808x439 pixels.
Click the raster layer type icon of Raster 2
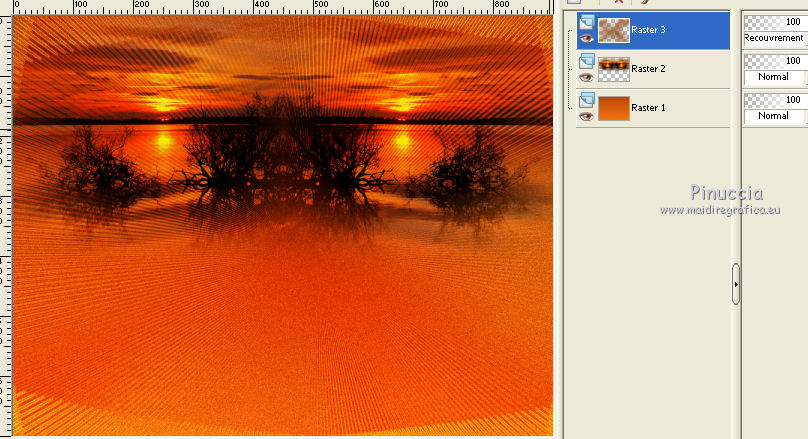586,62
